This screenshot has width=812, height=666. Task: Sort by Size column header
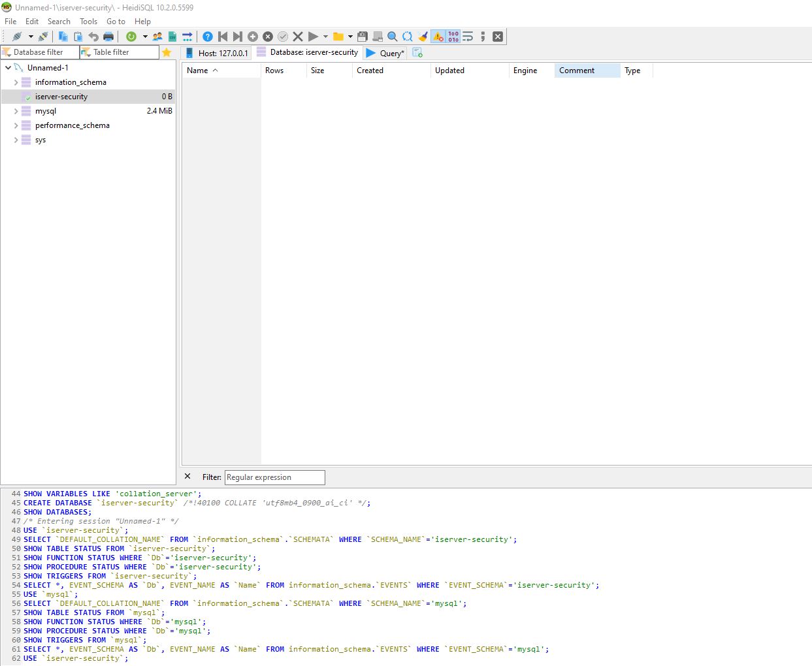(329, 71)
